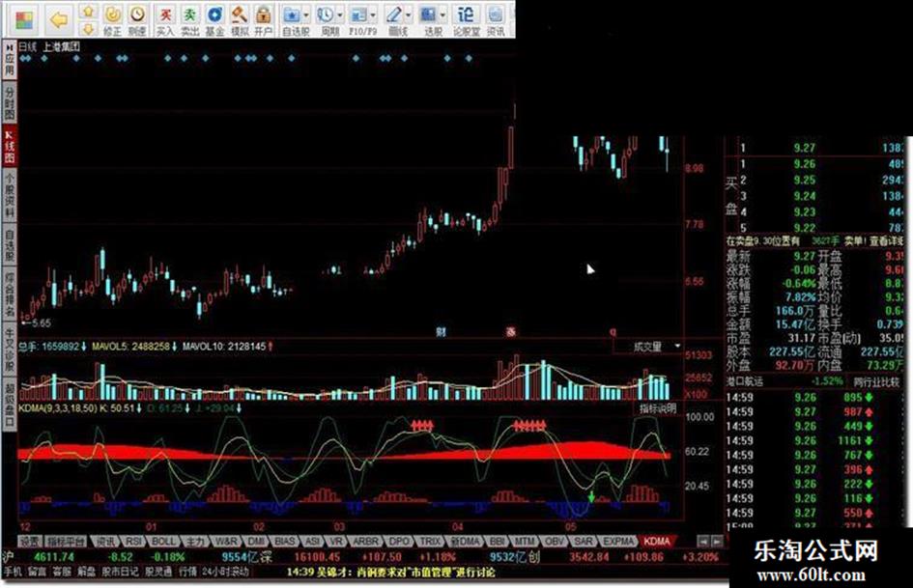Open 超级盘口 in the left sidebar
This screenshot has height=588, width=913.
click(x=10, y=404)
